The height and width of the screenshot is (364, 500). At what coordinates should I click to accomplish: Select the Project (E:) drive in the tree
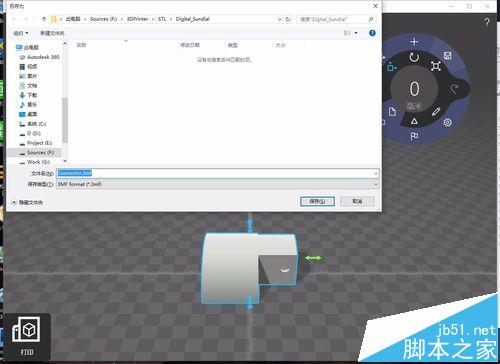click(36, 143)
